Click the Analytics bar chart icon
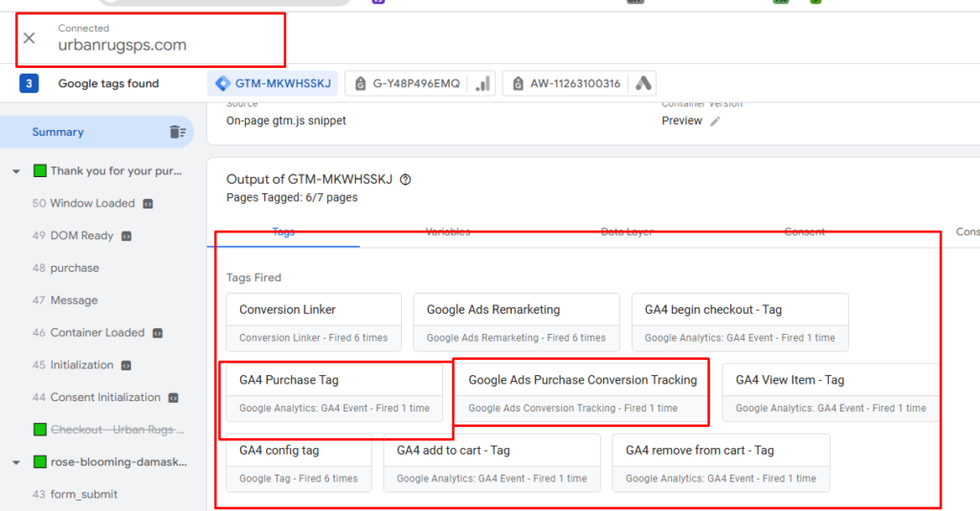This screenshot has width=980, height=511. point(482,83)
